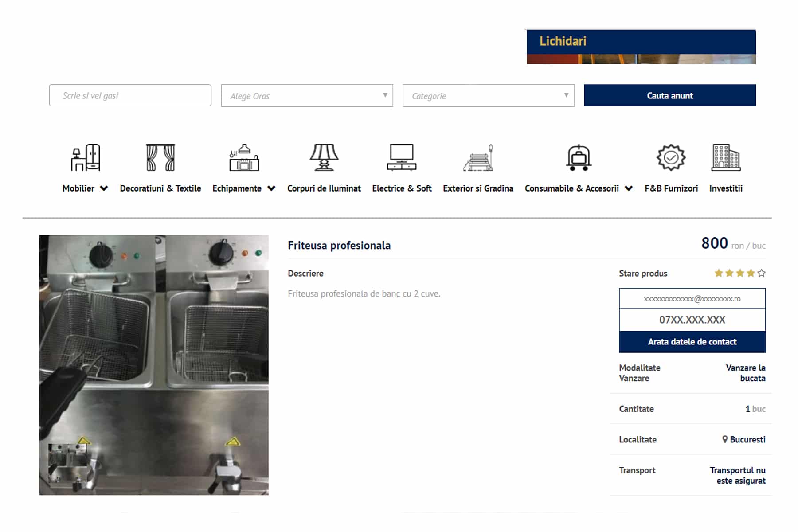798x532 pixels.
Task: Click the Cauta anunt search button
Action: coord(670,95)
